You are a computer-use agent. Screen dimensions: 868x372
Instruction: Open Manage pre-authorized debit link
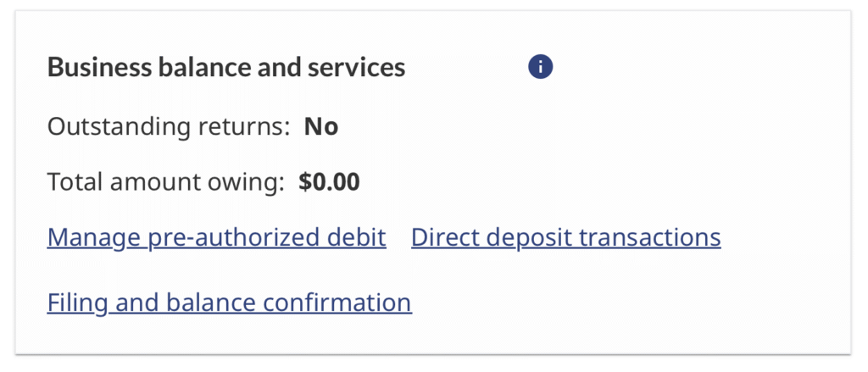(x=216, y=237)
